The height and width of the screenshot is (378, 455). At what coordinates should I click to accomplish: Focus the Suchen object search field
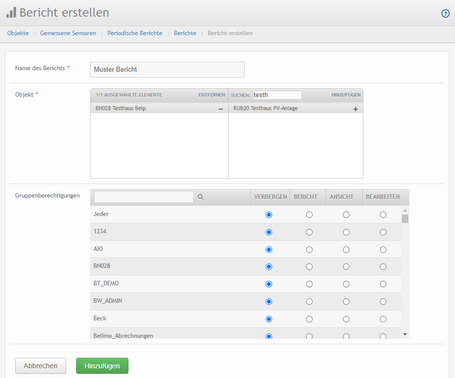(x=277, y=95)
